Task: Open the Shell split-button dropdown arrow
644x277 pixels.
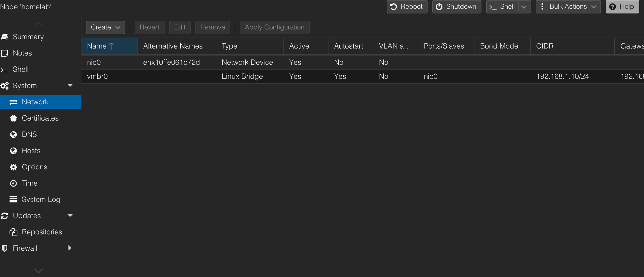Action: pos(524,7)
